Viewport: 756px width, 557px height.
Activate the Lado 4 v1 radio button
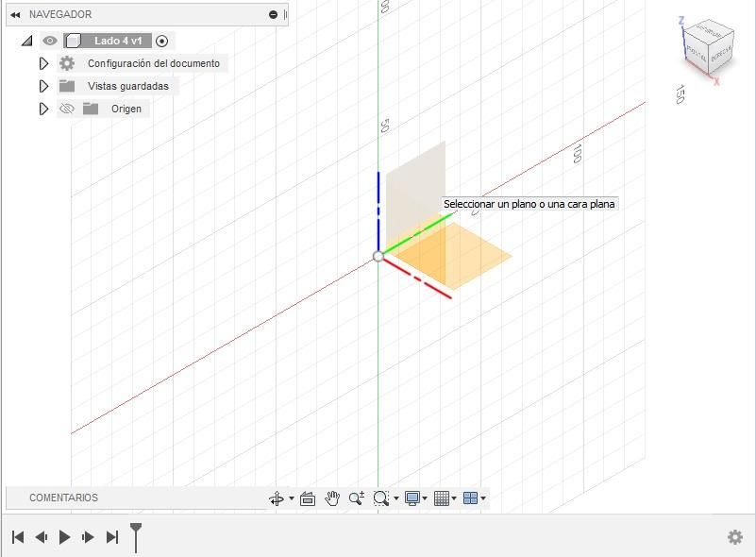pos(162,41)
